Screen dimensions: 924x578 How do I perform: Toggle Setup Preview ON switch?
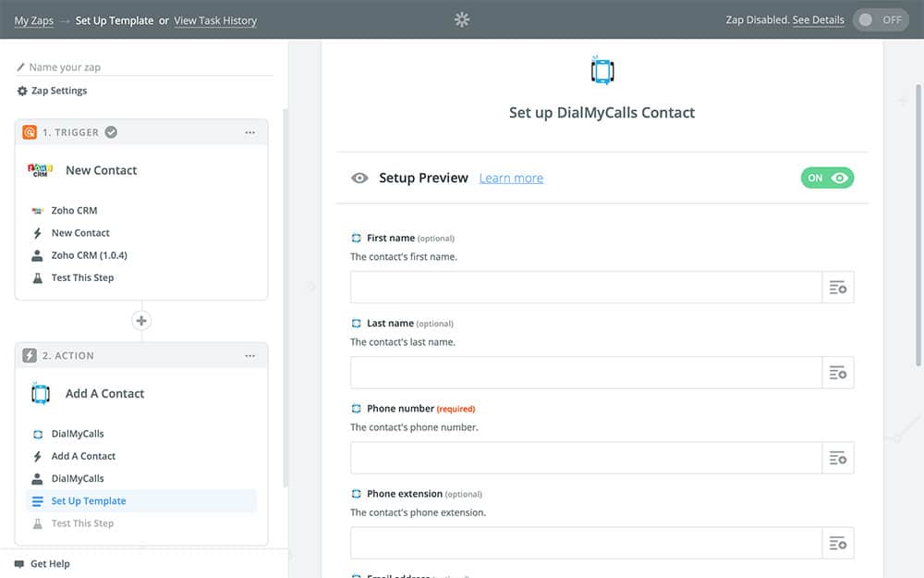(827, 178)
